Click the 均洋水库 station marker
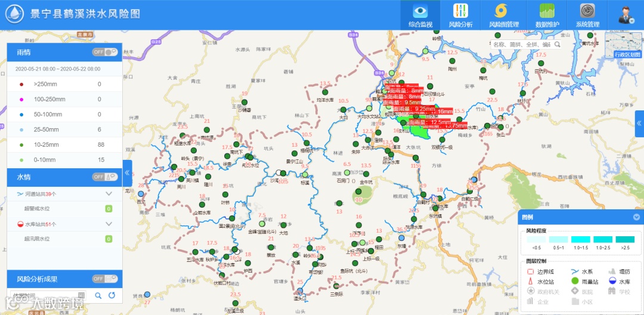Screen dimensions: 644x315 pyautogui.click(x=326, y=92)
